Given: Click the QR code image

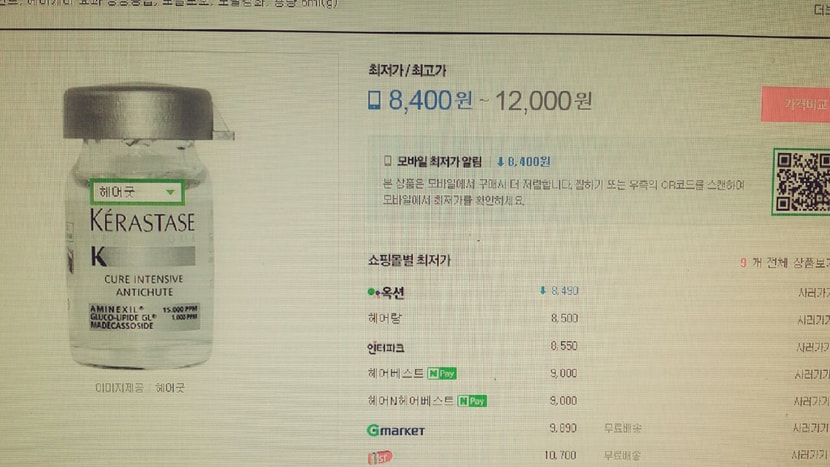Looking at the screenshot, I should click(x=801, y=182).
